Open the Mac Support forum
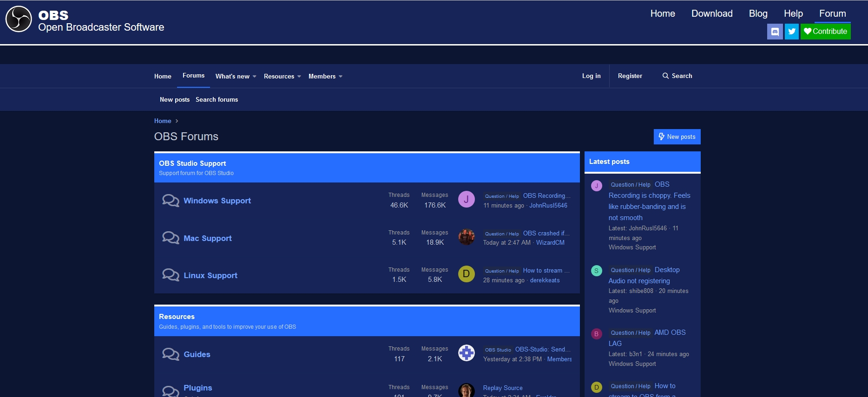 [x=208, y=238]
